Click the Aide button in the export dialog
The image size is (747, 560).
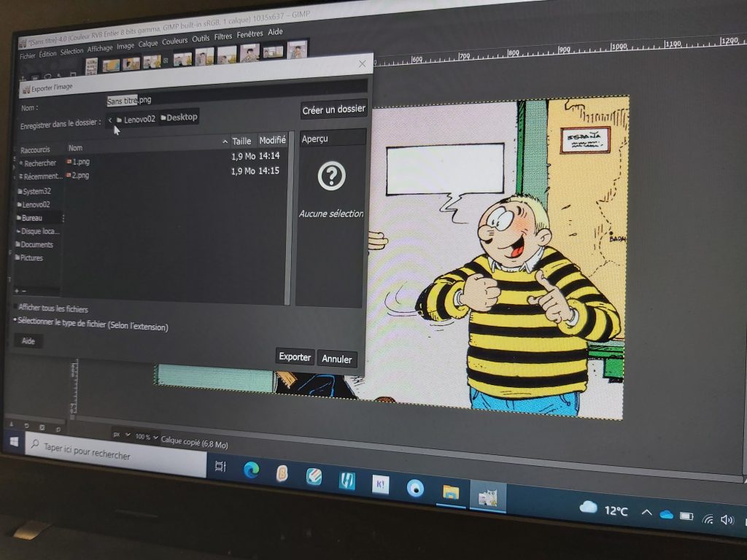pyautogui.click(x=28, y=341)
